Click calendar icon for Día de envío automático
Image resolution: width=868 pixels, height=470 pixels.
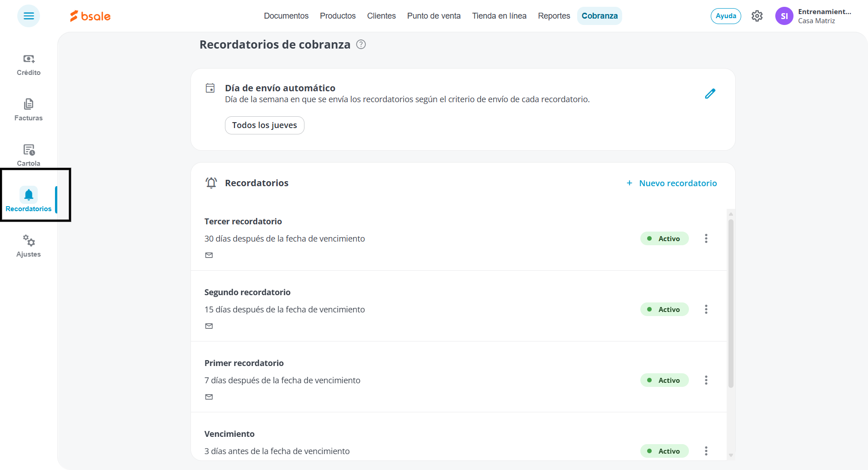click(210, 88)
